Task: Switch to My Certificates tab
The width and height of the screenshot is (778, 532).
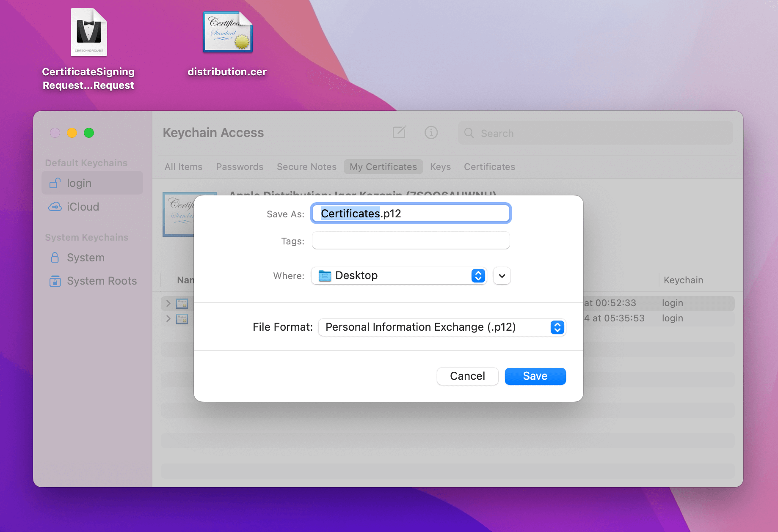Action: tap(383, 167)
